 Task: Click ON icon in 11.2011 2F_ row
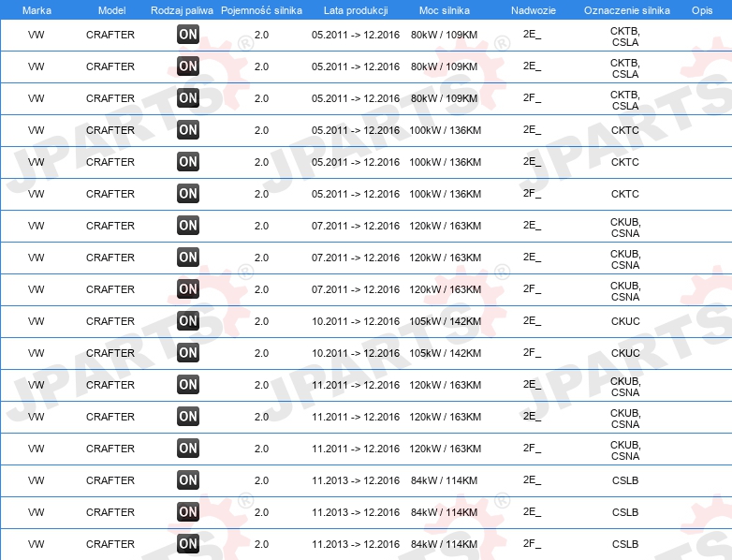click(188, 449)
